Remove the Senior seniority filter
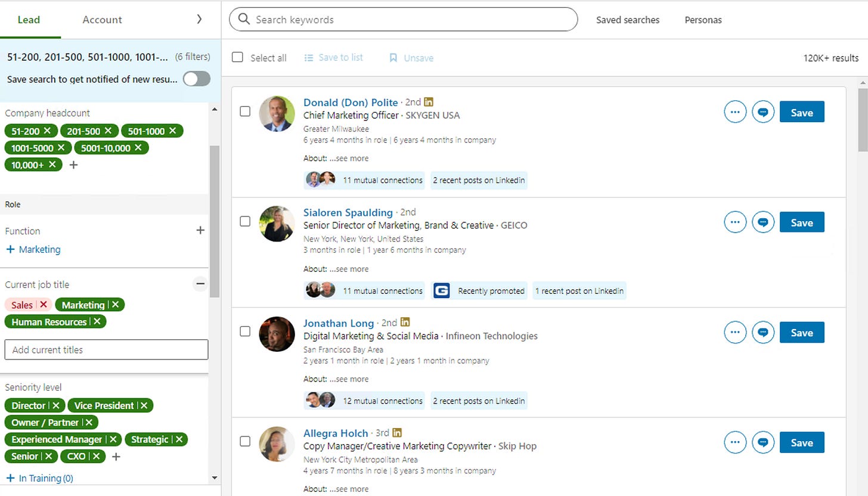The width and height of the screenshot is (868, 496). [48, 456]
